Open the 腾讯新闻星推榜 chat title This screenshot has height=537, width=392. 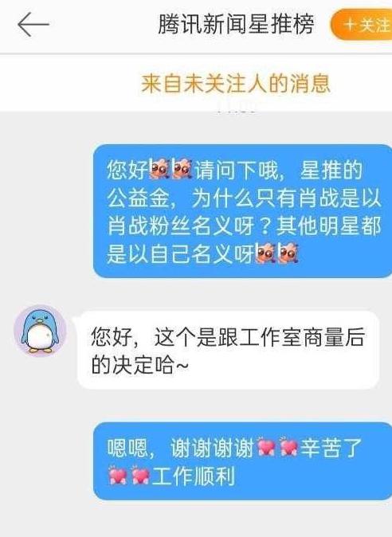click(236, 25)
